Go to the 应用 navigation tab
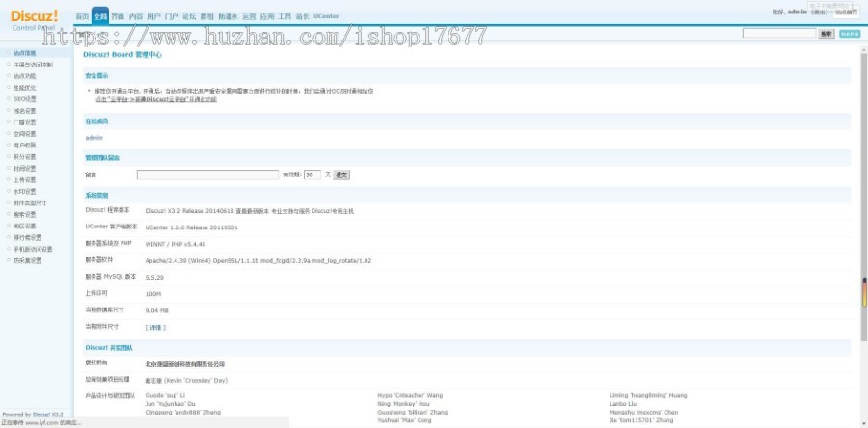868x428 pixels. click(x=267, y=16)
